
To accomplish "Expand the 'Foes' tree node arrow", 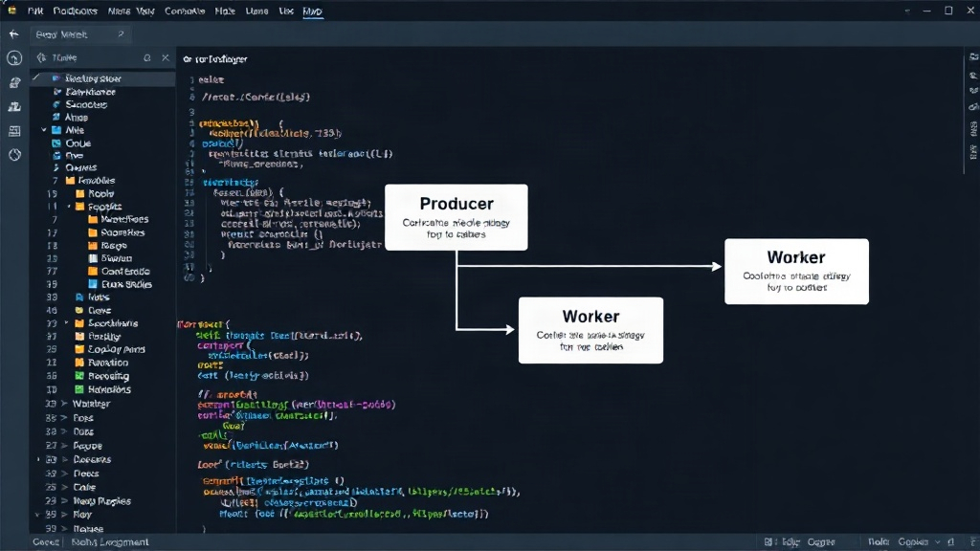I will tap(64, 418).
